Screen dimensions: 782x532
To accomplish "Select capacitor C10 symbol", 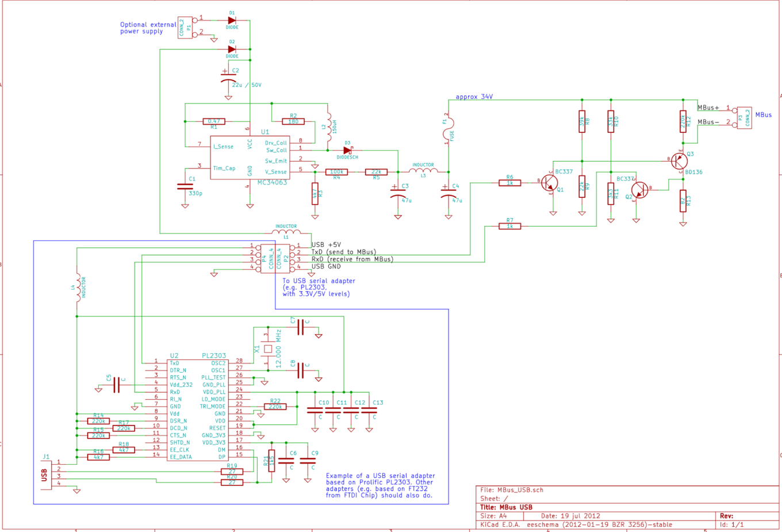I will [315, 410].
